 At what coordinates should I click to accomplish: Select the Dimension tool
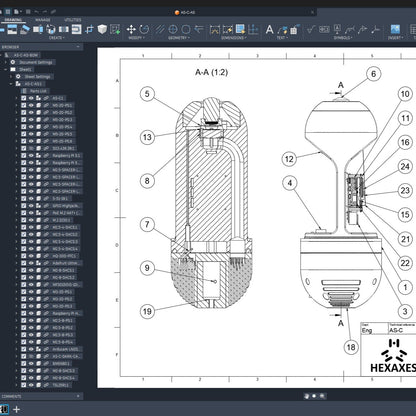(x=215, y=30)
